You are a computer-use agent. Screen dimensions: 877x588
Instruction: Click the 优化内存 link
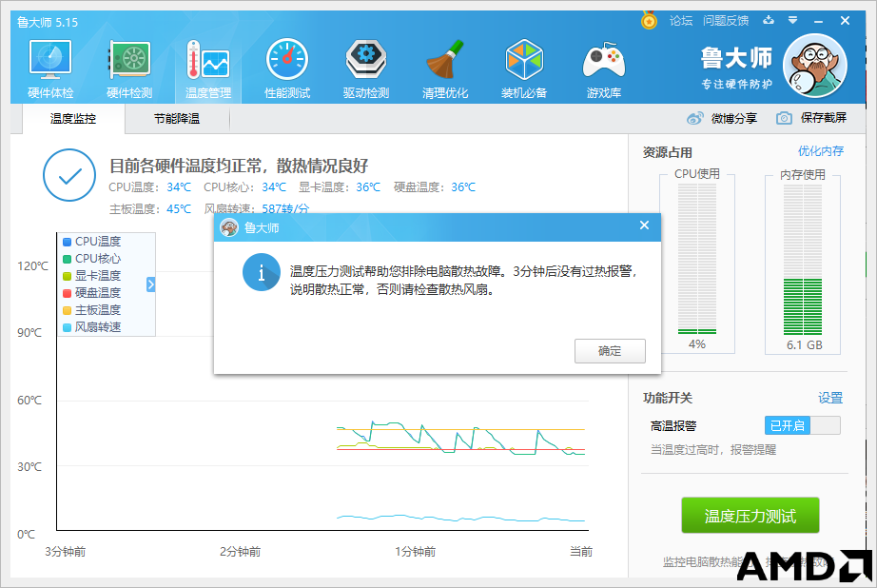click(821, 151)
